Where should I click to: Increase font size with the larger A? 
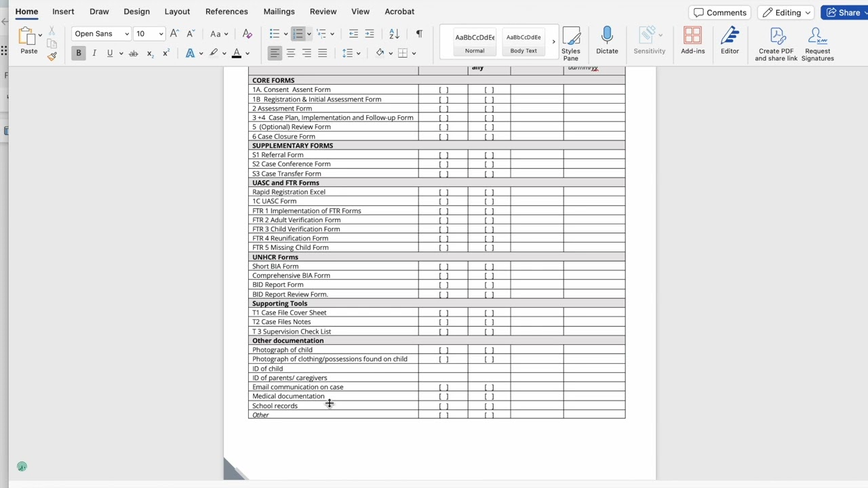[x=174, y=33]
